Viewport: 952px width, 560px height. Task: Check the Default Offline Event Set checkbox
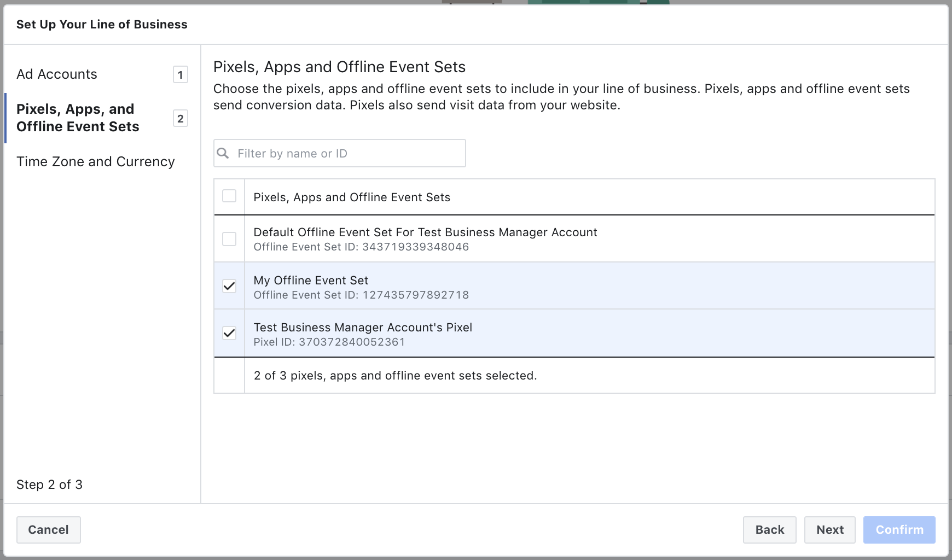(229, 239)
